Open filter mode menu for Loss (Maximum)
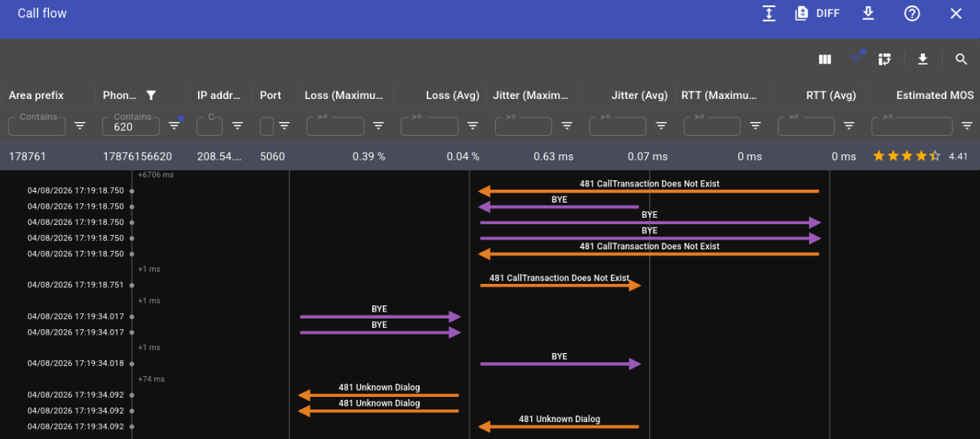The height and width of the screenshot is (439, 980). [378, 126]
